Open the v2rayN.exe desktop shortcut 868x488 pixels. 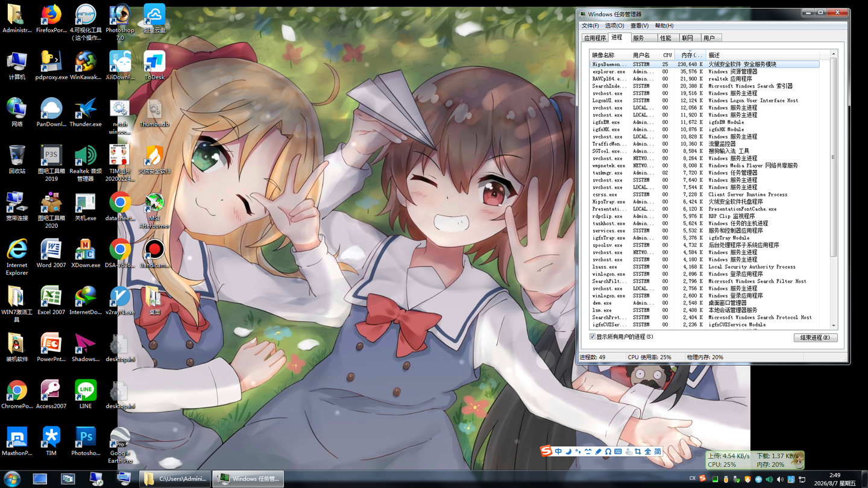(x=120, y=301)
